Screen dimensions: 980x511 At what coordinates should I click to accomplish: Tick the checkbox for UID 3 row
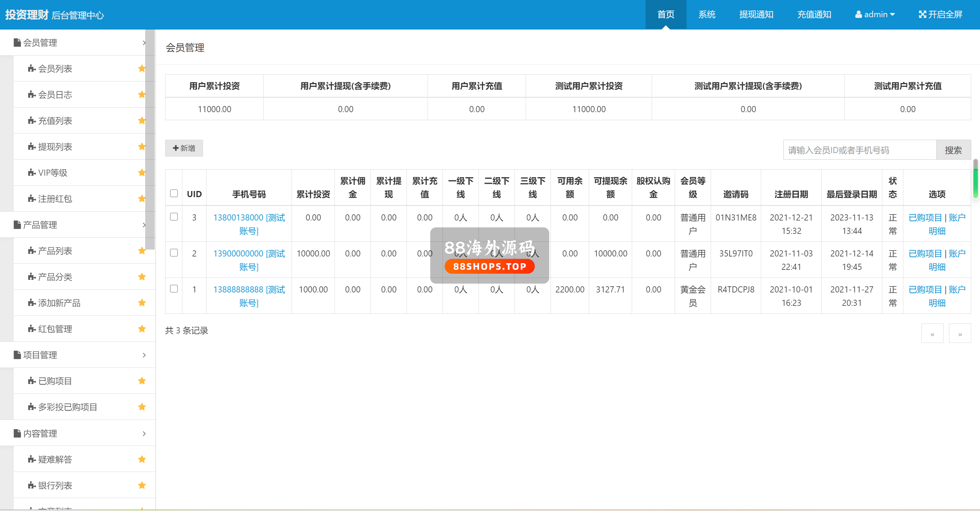pos(174,217)
